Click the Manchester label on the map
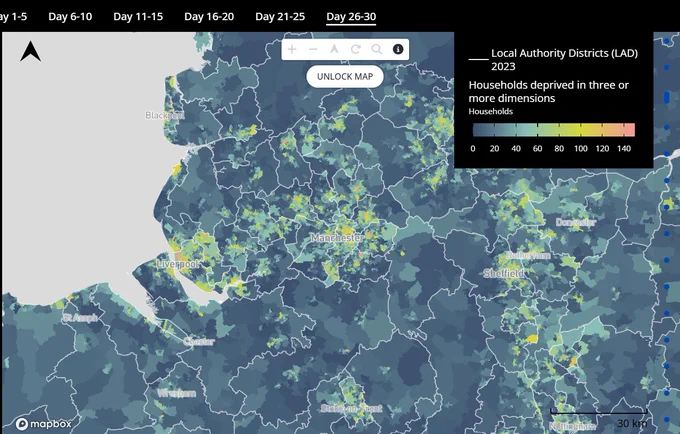 337,238
